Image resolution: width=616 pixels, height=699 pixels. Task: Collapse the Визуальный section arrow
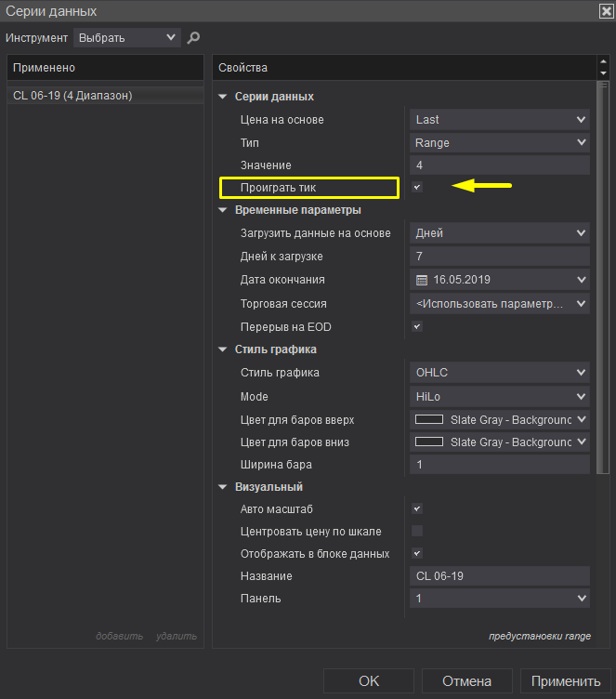coord(222,487)
